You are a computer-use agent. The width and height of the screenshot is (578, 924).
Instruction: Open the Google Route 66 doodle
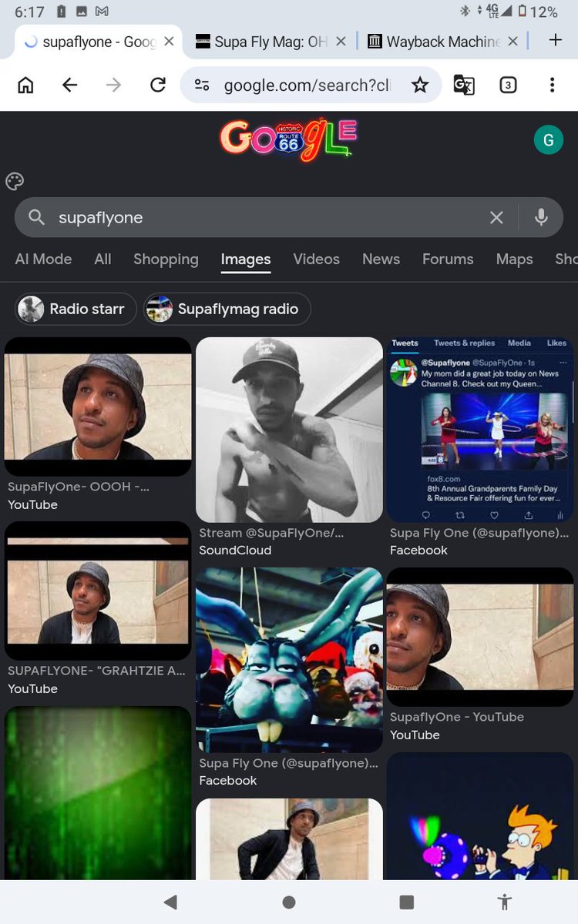pyautogui.click(x=288, y=139)
